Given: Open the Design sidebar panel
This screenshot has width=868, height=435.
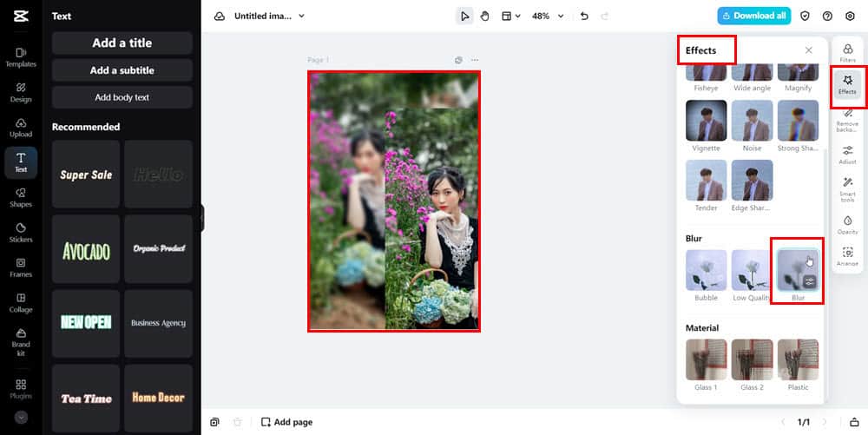Looking at the screenshot, I should tap(21, 92).
